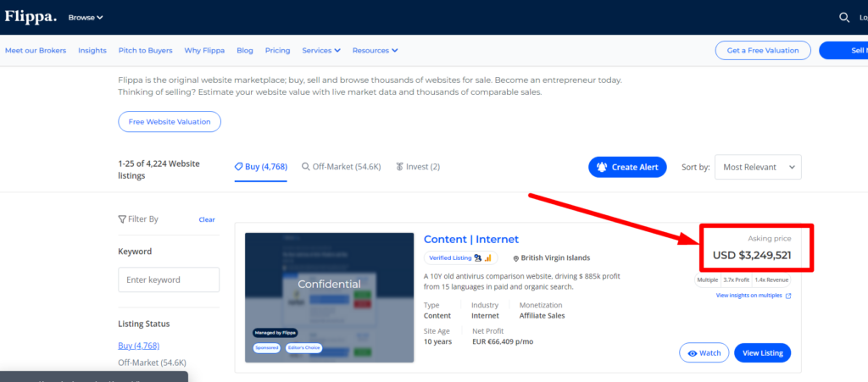Screen dimensions: 868x382
Task: Open Why Flippa
Action: point(204,50)
